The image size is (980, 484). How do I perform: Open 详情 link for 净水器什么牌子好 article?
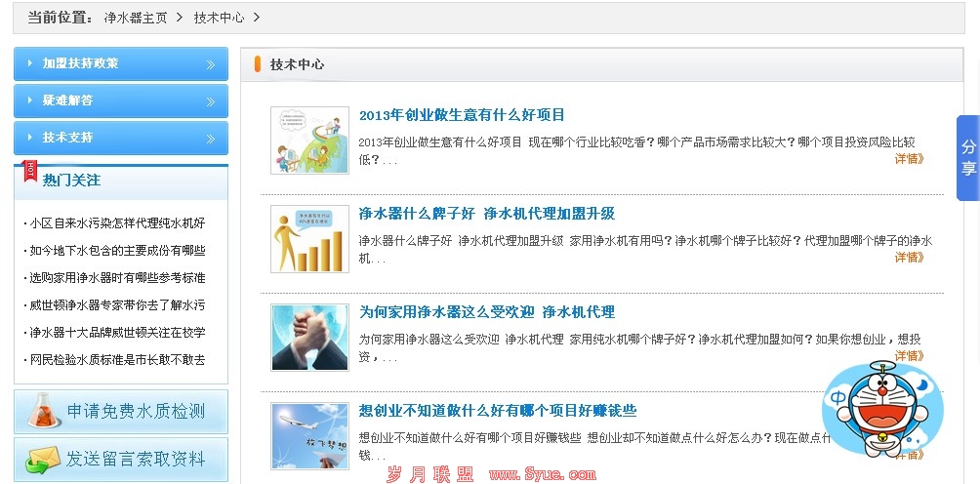click(910, 258)
